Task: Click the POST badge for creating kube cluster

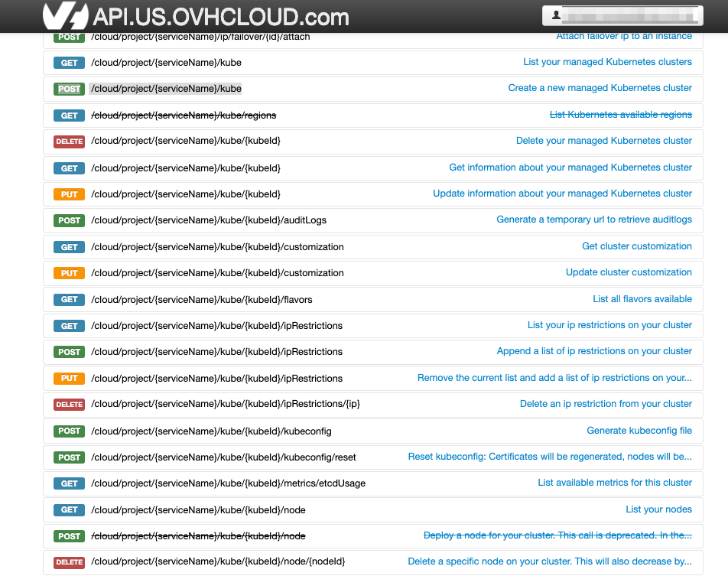Action: (69, 89)
